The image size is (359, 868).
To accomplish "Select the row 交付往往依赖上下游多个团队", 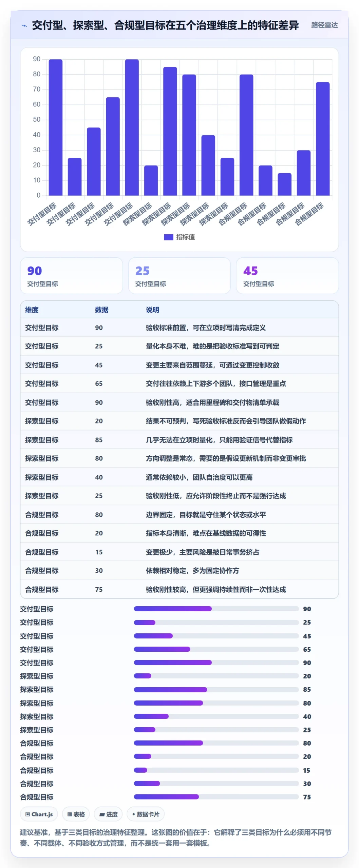I will pos(179,383).
